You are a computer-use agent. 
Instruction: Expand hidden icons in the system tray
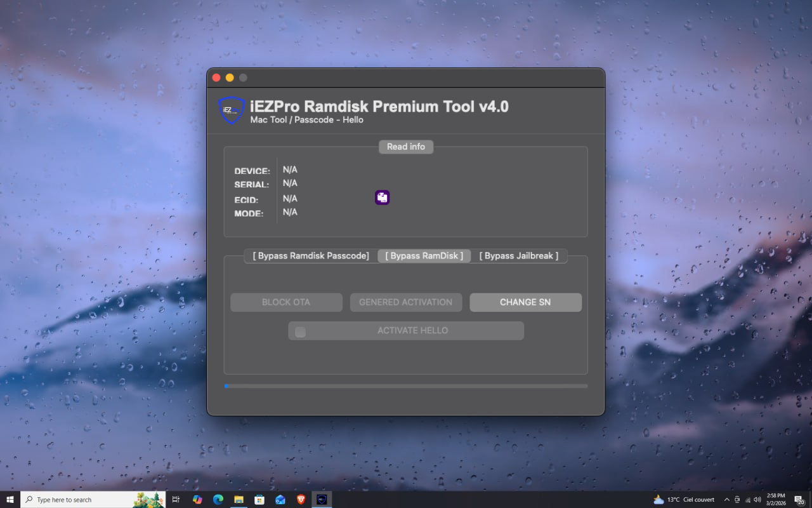click(726, 499)
